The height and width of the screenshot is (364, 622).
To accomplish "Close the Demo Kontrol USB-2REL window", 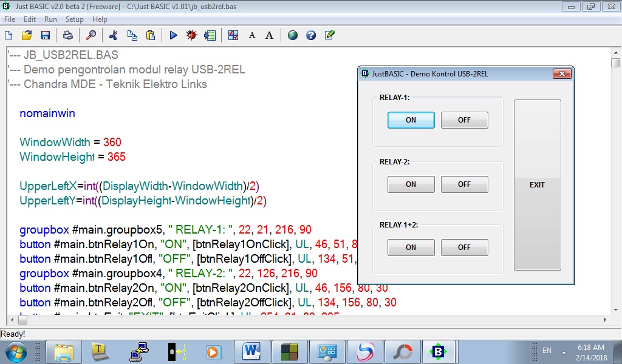I will (x=562, y=73).
